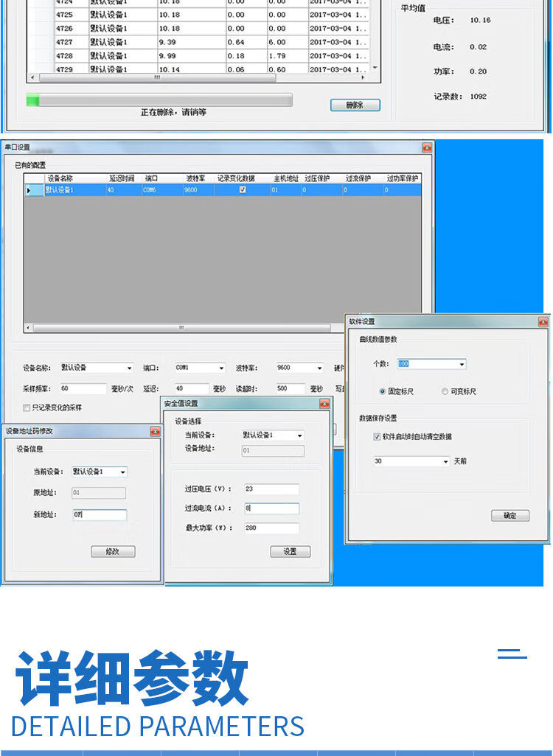Close the 软件设置 dialog
The height and width of the screenshot is (756, 553).
pos(543,322)
